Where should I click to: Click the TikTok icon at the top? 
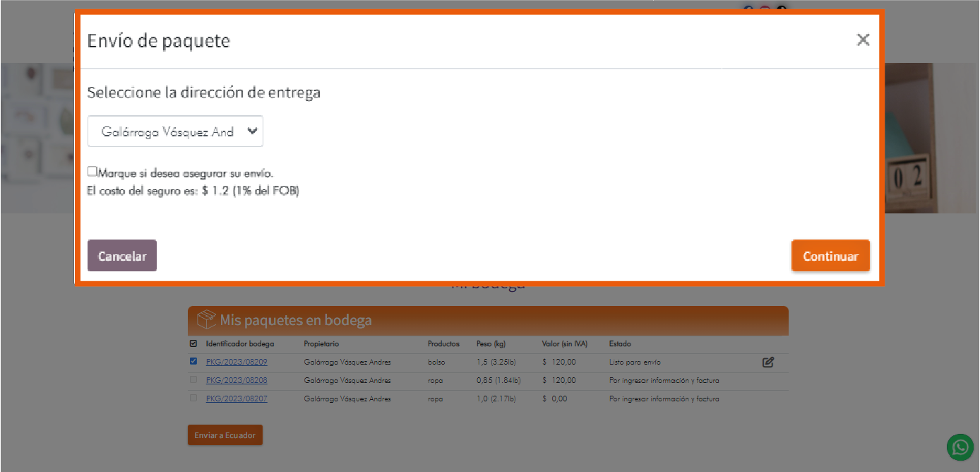click(781, 9)
